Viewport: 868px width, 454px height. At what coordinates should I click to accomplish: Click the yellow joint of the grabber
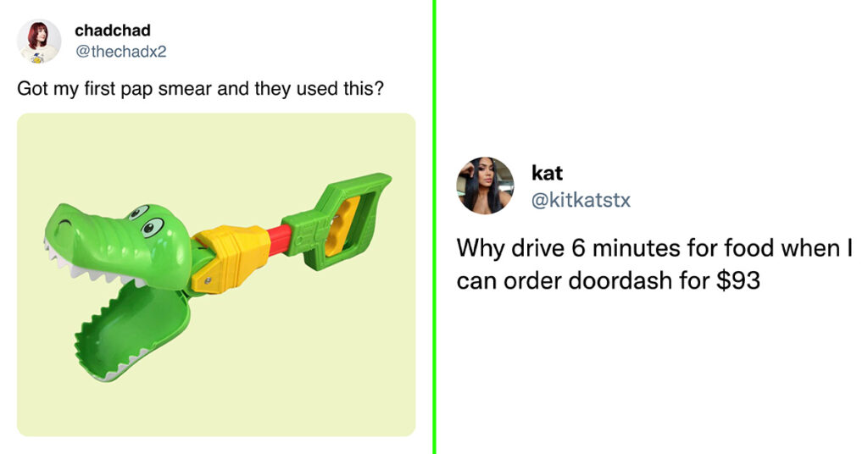coord(231,258)
